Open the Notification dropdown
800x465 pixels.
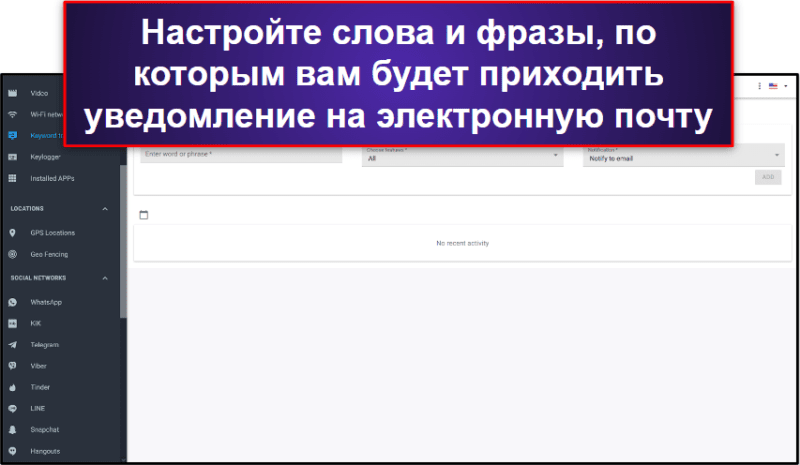click(684, 156)
